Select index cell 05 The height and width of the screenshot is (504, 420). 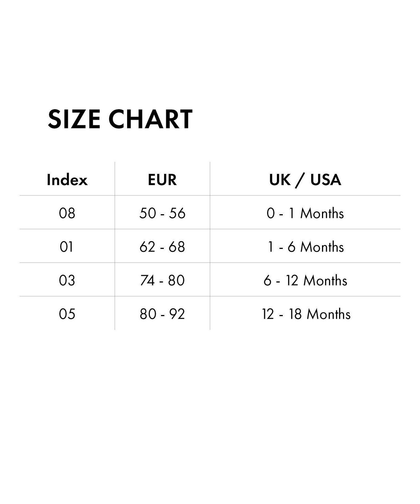67,314
